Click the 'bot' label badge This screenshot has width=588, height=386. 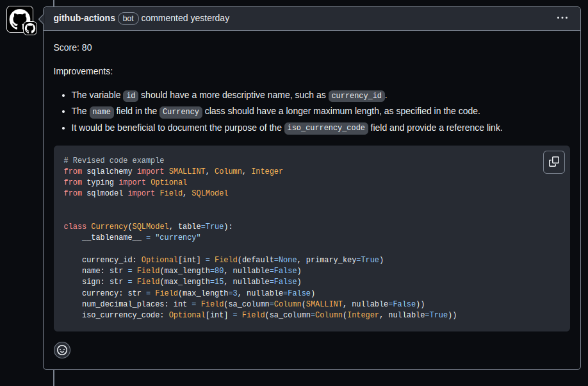point(128,19)
